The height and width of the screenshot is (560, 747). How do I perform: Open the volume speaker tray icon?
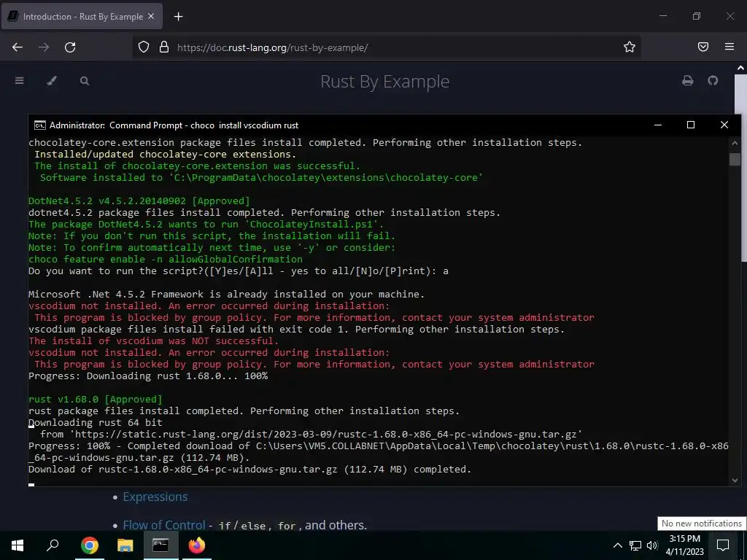[652, 545]
